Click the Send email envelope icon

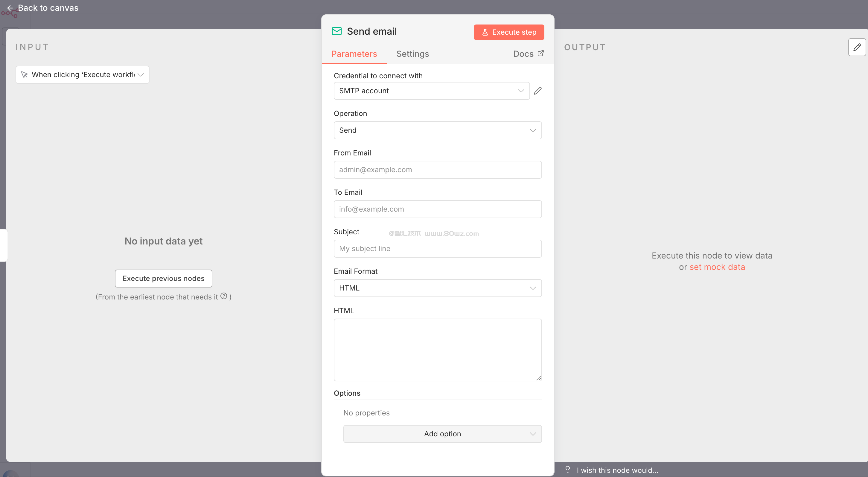(x=336, y=31)
